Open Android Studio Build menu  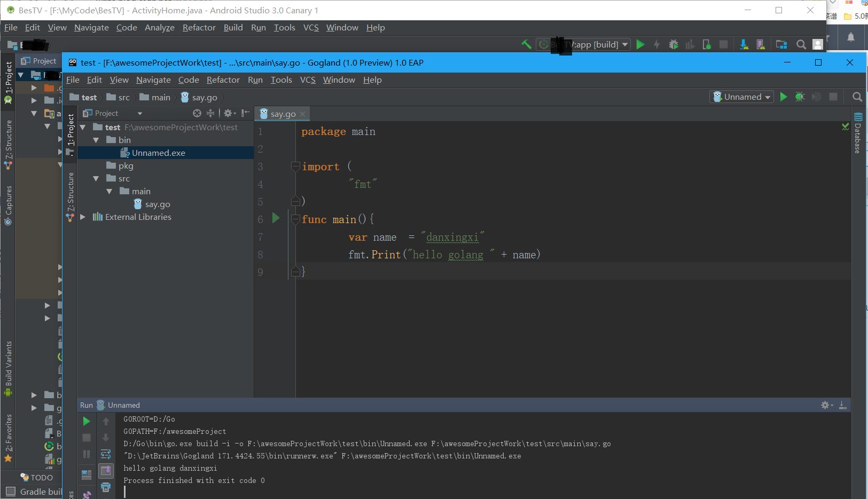pyautogui.click(x=233, y=27)
